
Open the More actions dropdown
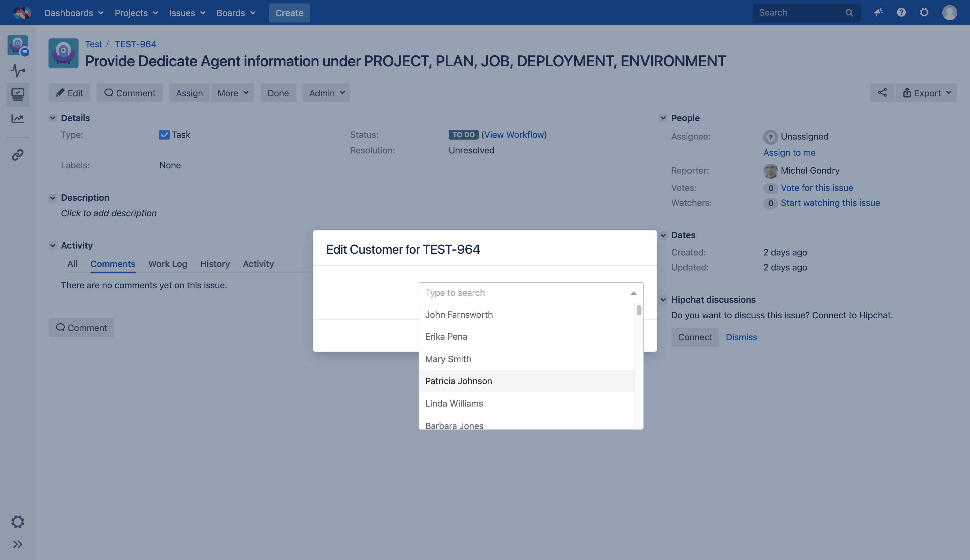tap(232, 93)
